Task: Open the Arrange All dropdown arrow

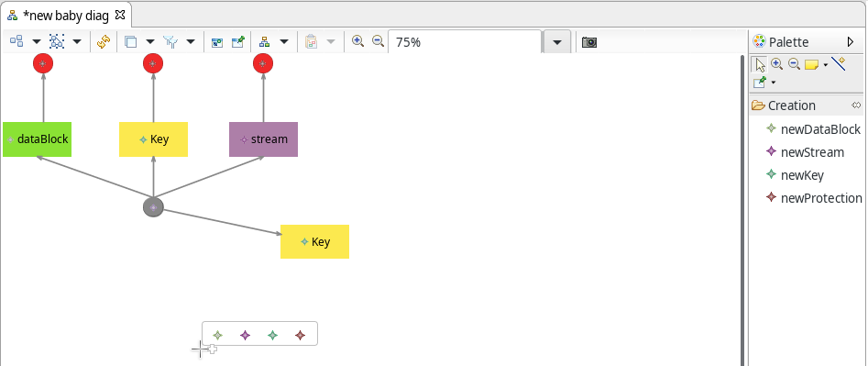Action: coord(37,41)
